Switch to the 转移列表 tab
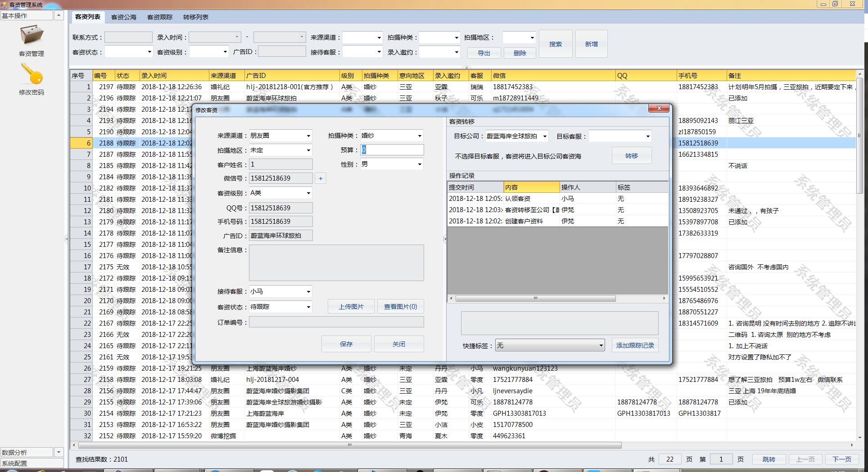The height and width of the screenshot is (472, 868). point(196,17)
